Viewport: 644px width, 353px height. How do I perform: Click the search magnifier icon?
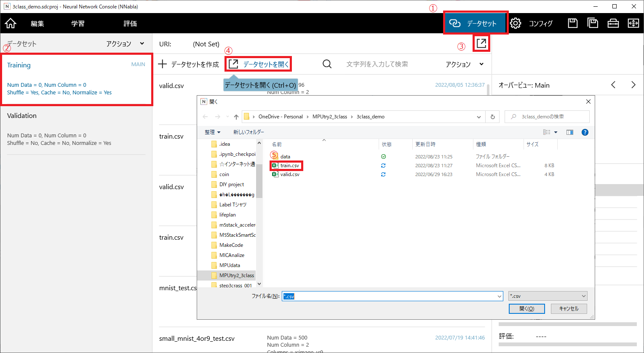pyautogui.click(x=327, y=64)
